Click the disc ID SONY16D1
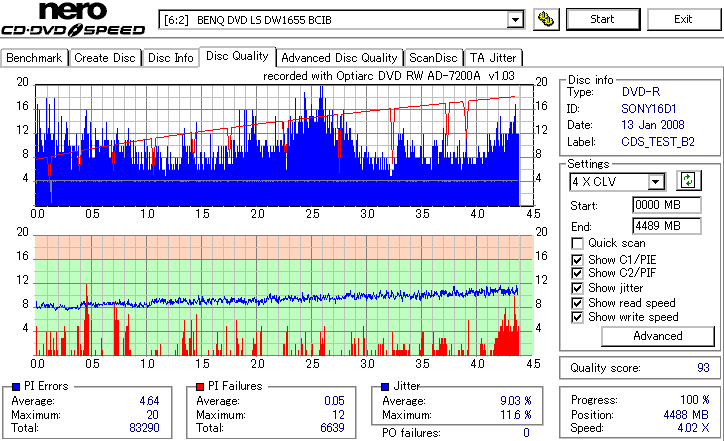 649,109
